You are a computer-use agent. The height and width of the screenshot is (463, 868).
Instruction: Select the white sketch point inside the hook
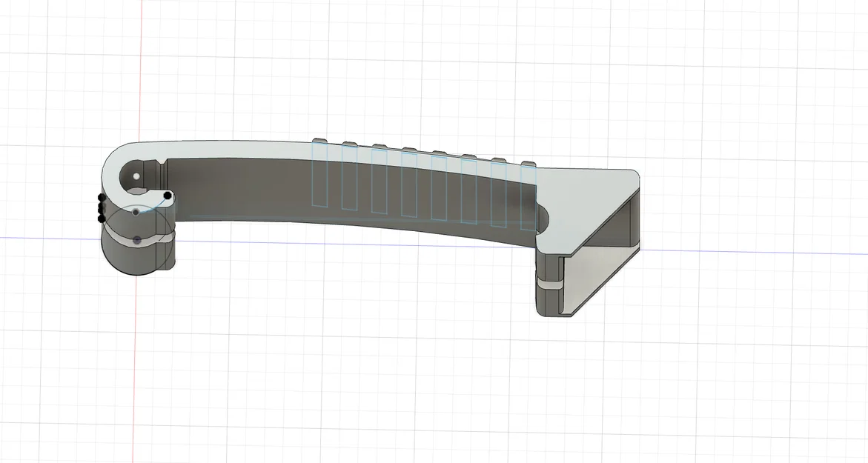(x=136, y=175)
